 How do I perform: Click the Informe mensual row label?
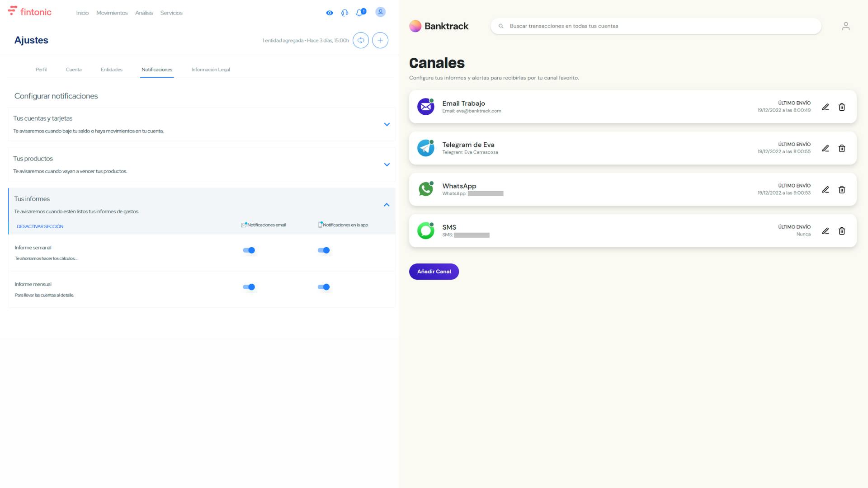point(33,284)
